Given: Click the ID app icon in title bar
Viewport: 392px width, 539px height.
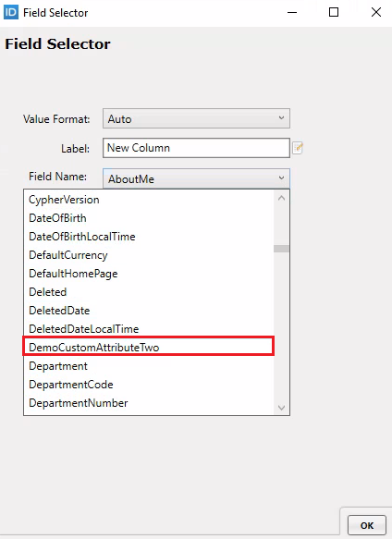Looking at the screenshot, I should point(11,12).
